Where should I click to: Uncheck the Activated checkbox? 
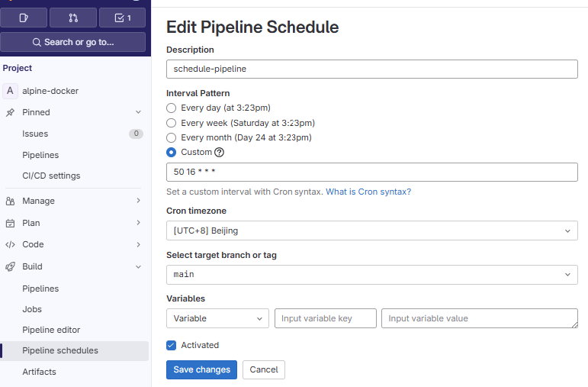click(171, 345)
